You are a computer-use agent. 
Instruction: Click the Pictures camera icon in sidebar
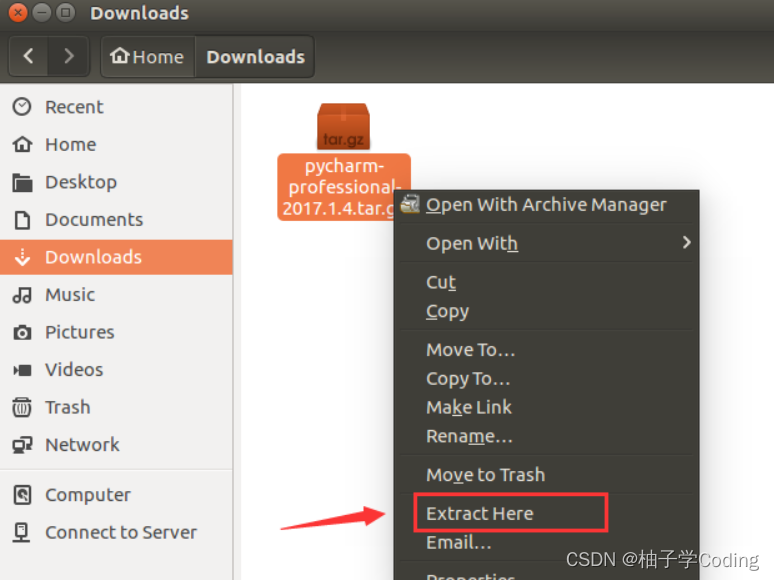tap(22, 333)
